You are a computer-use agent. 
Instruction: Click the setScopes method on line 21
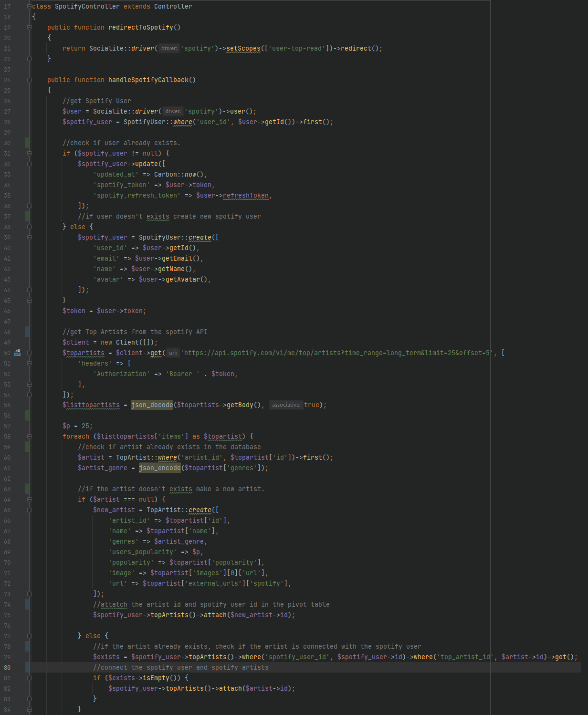(243, 49)
